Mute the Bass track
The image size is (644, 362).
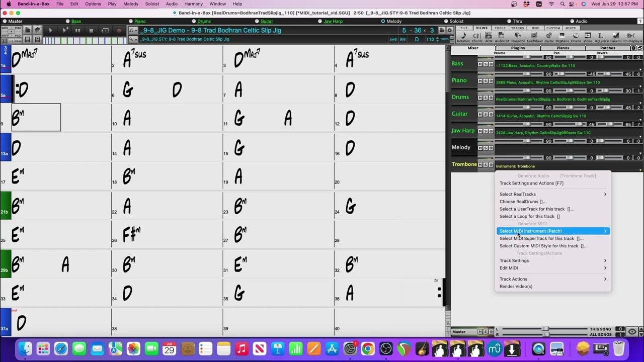click(480, 64)
